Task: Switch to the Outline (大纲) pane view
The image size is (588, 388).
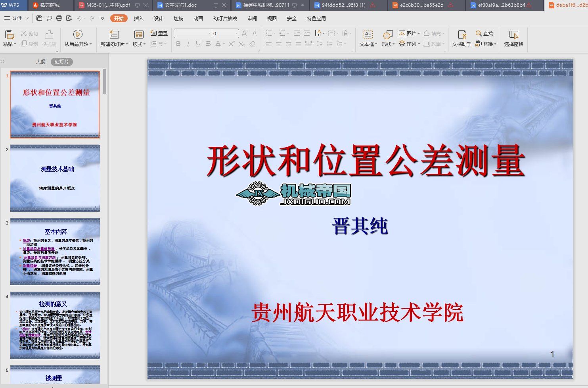Action: pyautogui.click(x=41, y=61)
